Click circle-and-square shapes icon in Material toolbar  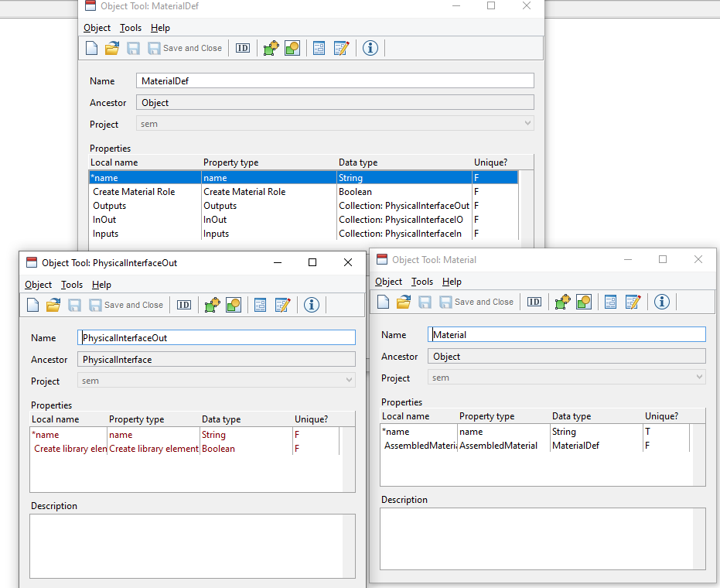pyautogui.click(x=584, y=302)
